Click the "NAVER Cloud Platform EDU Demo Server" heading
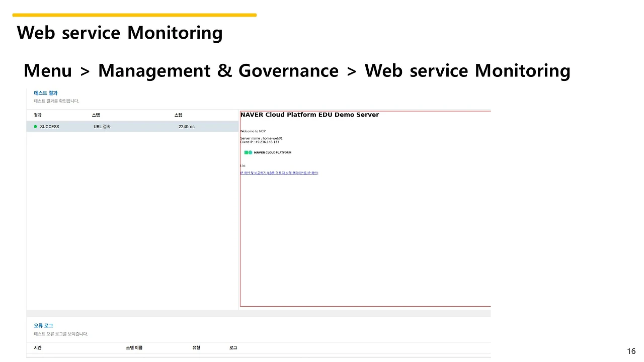Image resolution: width=644 pixels, height=362 pixels. click(x=309, y=115)
